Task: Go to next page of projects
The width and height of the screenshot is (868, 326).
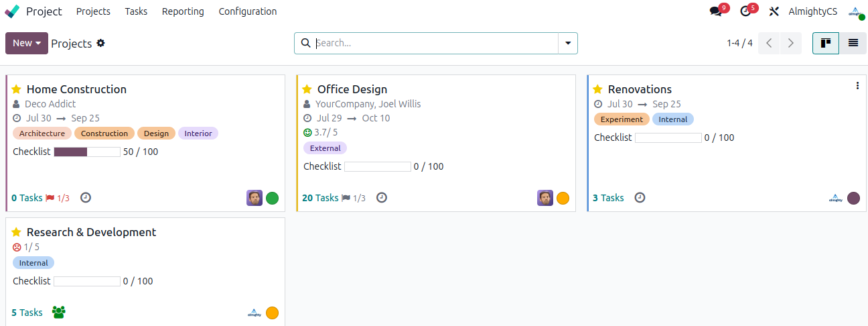Action: click(x=791, y=43)
